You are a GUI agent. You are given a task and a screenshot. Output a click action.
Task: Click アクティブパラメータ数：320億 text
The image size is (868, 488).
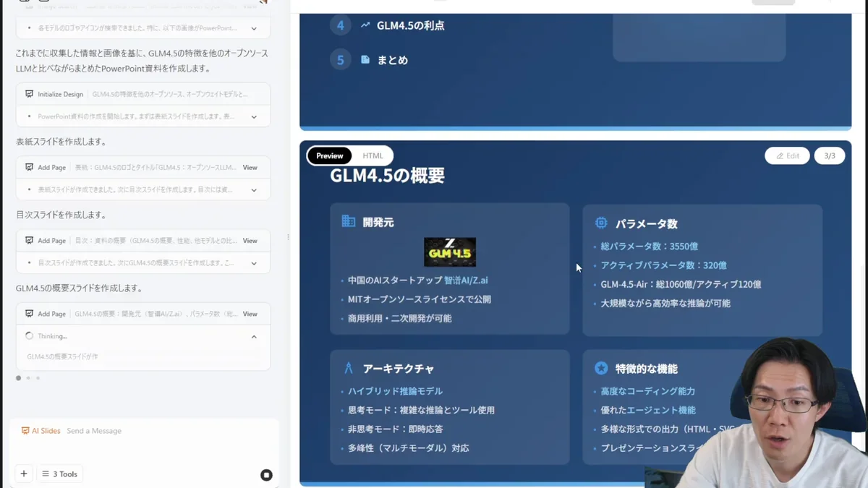pyautogui.click(x=663, y=265)
